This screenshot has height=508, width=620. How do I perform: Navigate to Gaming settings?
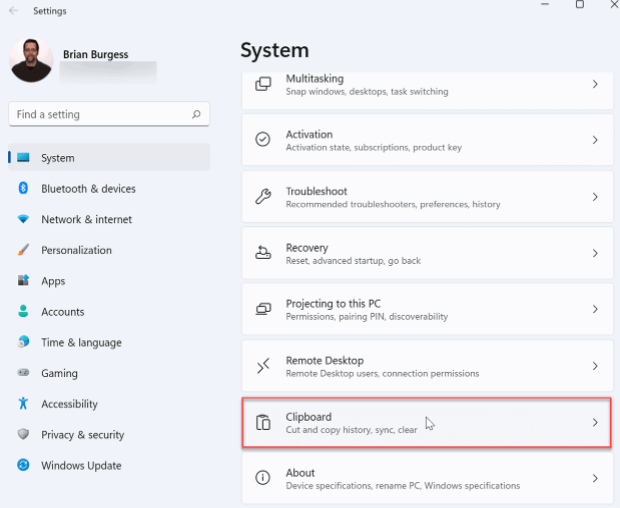pyautogui.click(x=109, y=373)
